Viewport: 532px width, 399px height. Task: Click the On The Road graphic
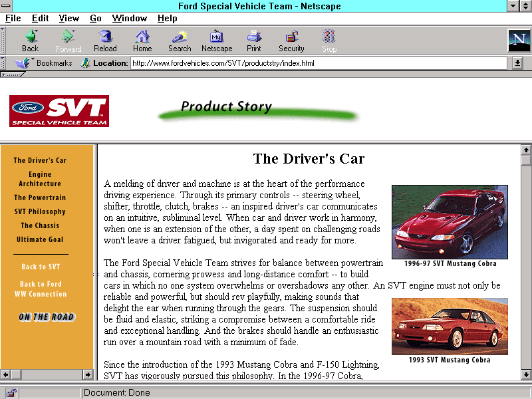pos(47,317)
